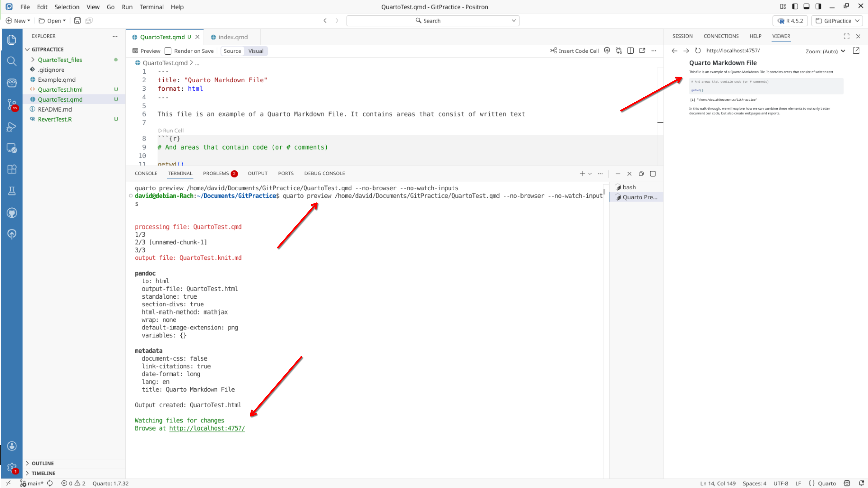The width and height of the screenshot is (868, 488).
Task: Switch to the PROBLEMS tab
Action: (216, 173)
